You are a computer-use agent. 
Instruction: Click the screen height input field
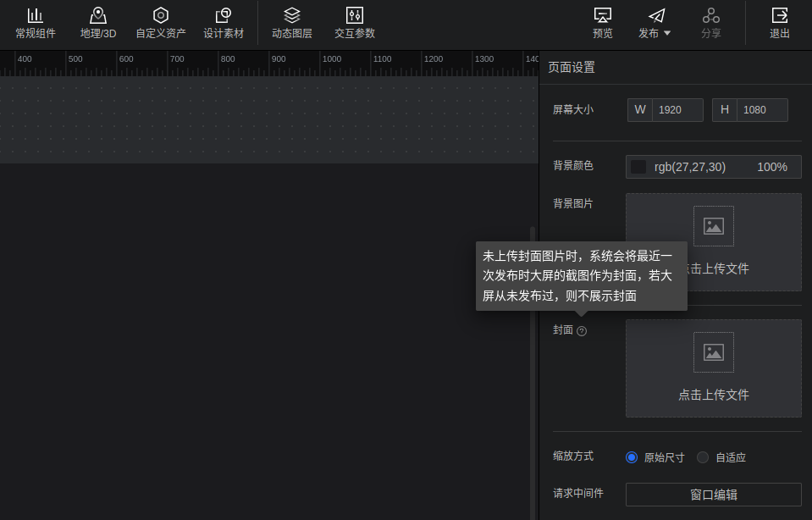pyautogui.click(x=762, y=110)
